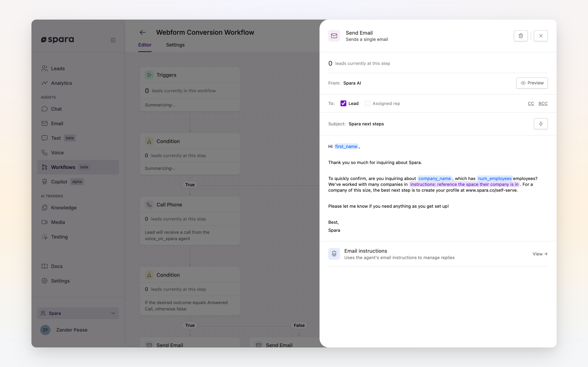Delete this Send Email step via trash icon
Image resolution: width=588 pixels, height=367 pixels.
(520, 36)
